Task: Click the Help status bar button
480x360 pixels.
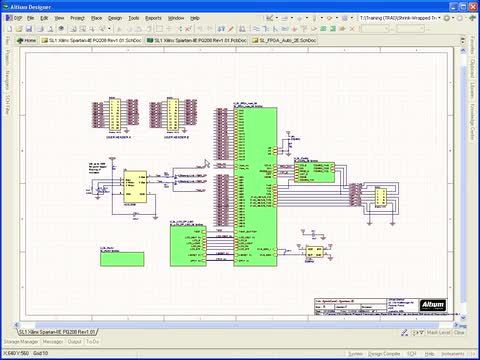Action: click(429, 354)
